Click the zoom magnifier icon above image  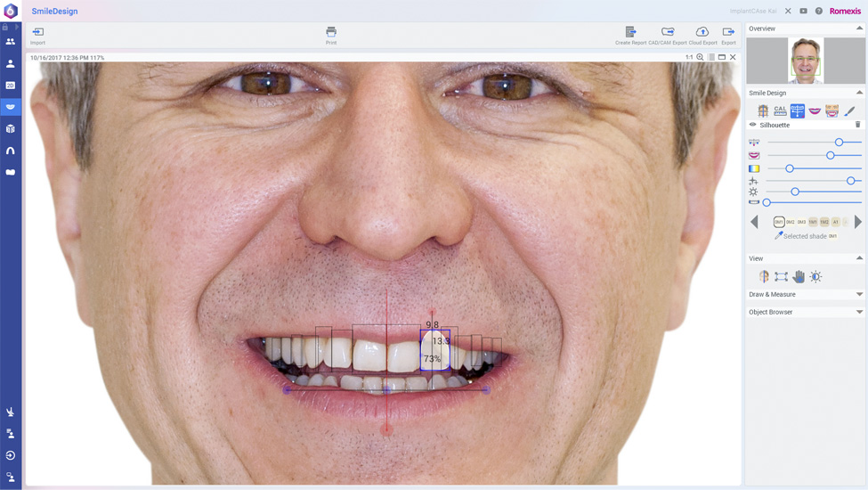701,57
